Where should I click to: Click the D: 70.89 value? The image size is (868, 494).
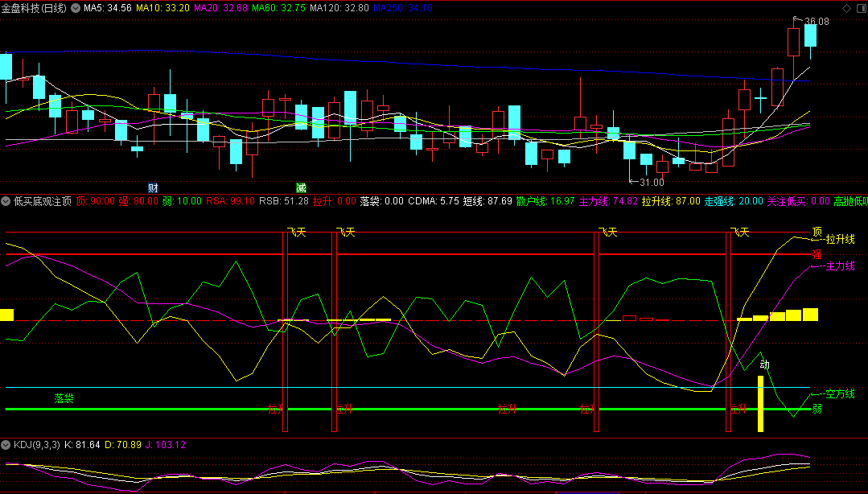click(123, 445)
